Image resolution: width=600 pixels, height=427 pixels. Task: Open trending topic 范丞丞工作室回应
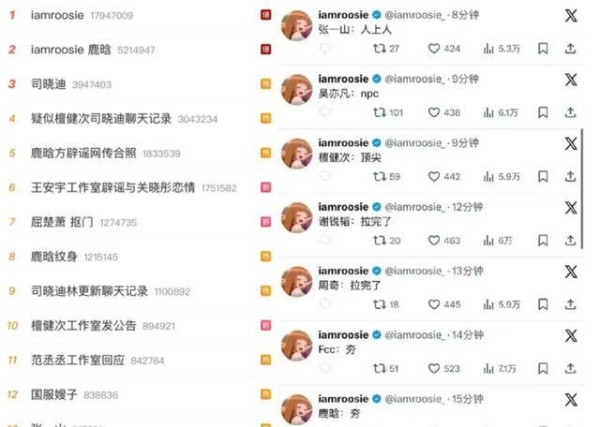[x=78, y=360]
